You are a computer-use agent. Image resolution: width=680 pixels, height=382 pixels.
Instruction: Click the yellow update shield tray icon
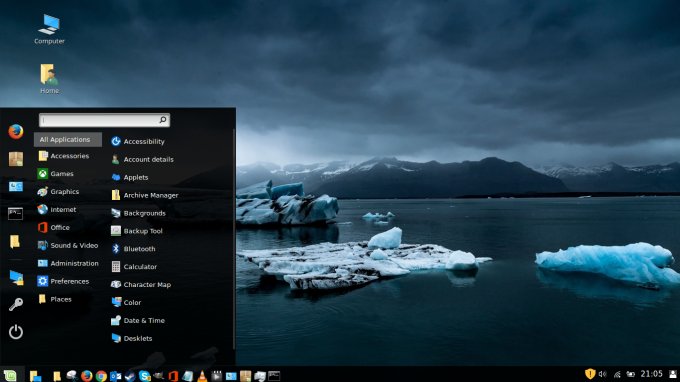coord(589,374)
